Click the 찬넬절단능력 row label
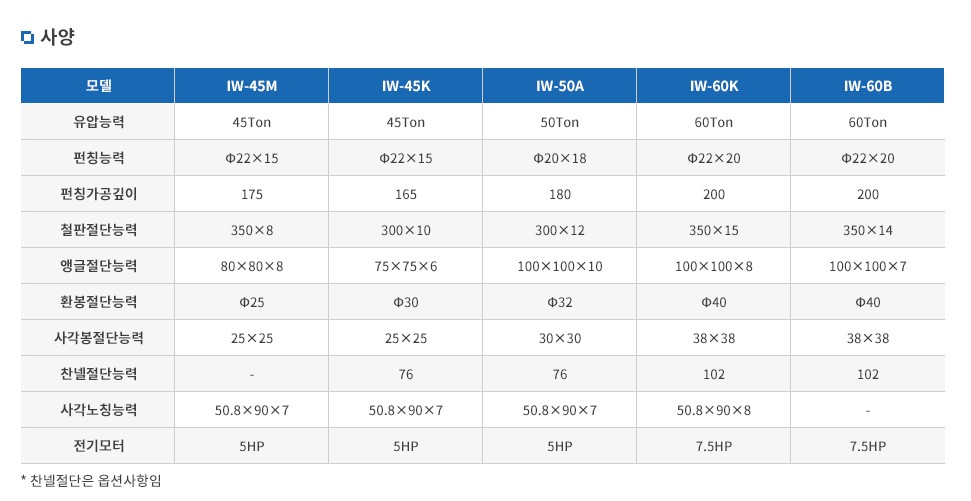This screenshot has width=971, height=501. (98, 374)
